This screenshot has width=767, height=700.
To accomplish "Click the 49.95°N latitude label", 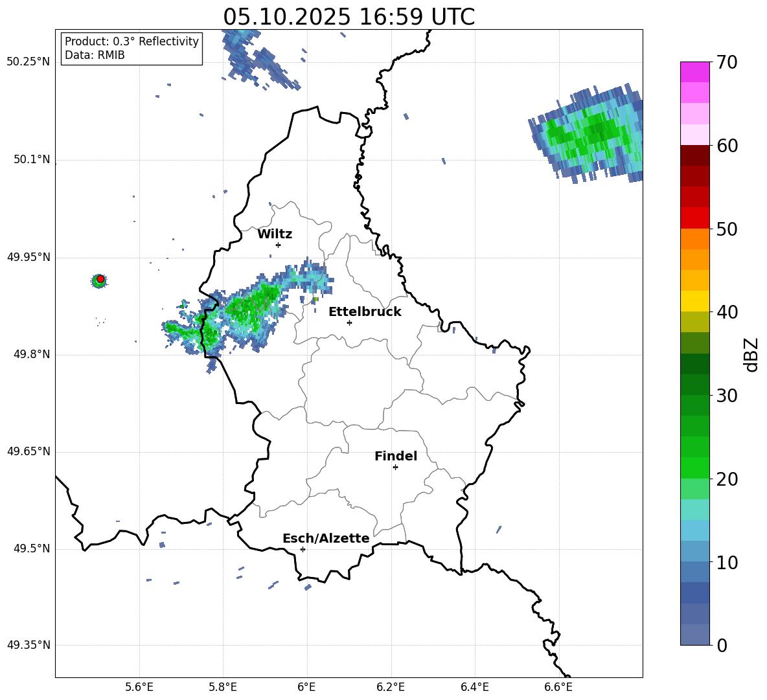I will coord(28,257).
